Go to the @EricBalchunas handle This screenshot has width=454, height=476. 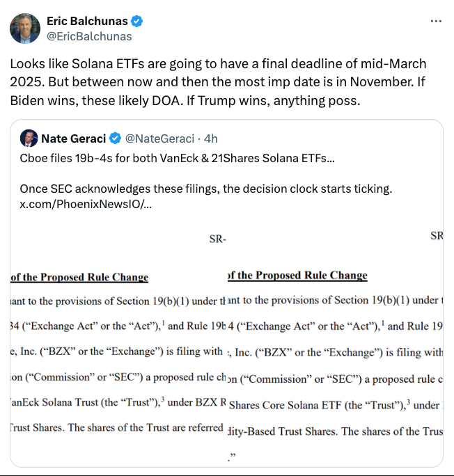[x=89, y=36]
